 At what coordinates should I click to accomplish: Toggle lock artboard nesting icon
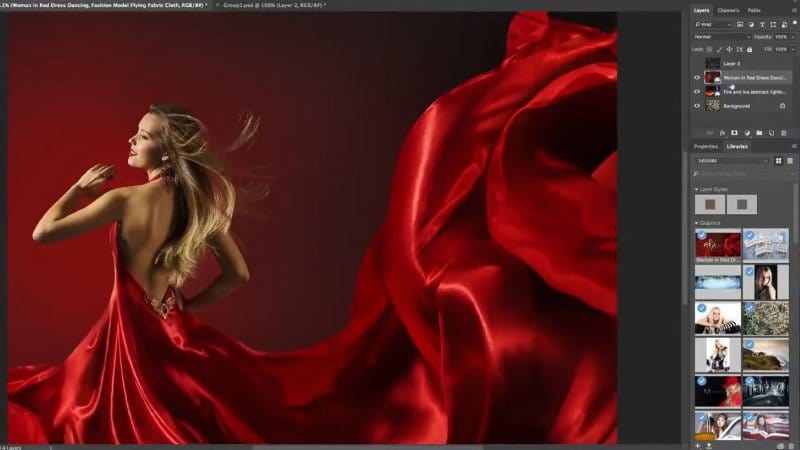(739, 49)
